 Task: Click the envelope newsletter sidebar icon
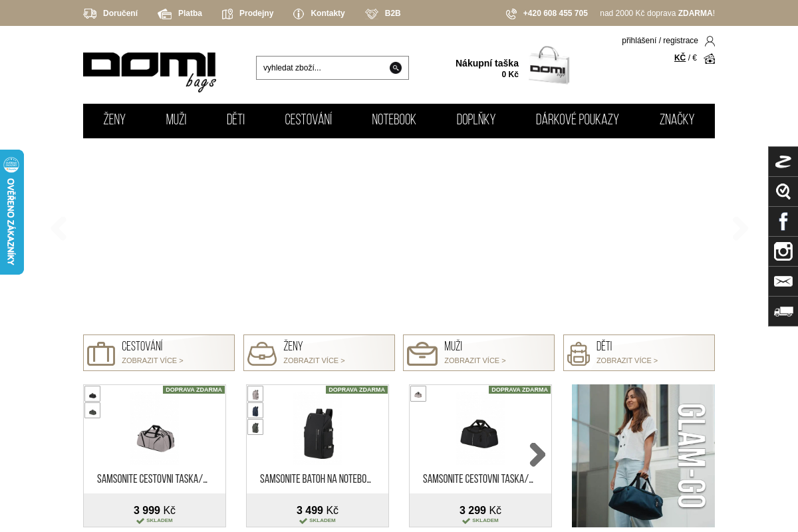click(783, 281)
